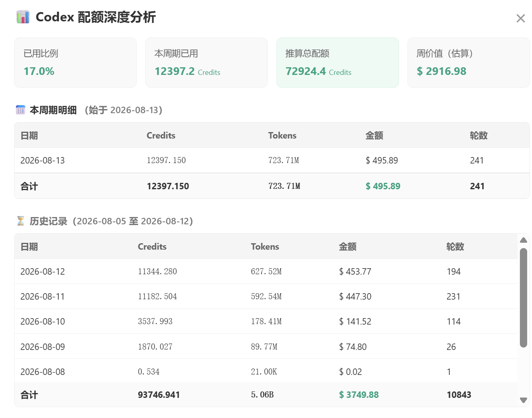Click the 轮数 header in the history table
The width and height of the screenshot is (532, 418).
click(455, 247)
